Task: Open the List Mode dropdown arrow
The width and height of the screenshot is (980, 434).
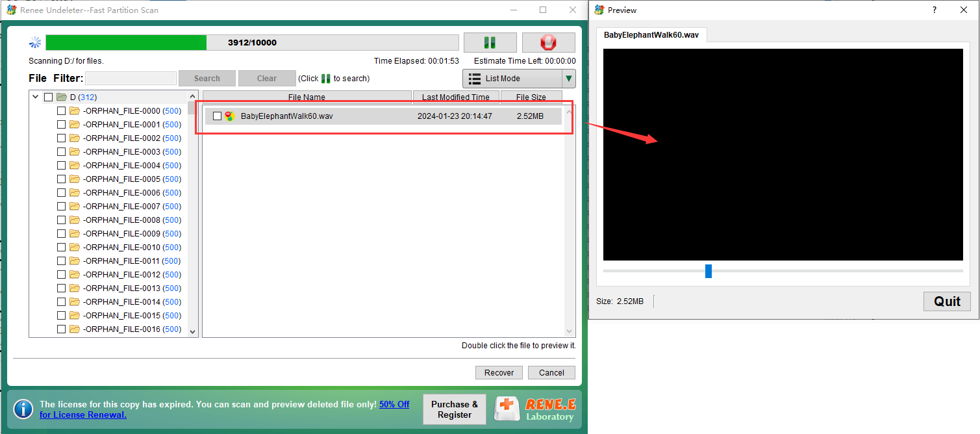Action: point(569,79)
